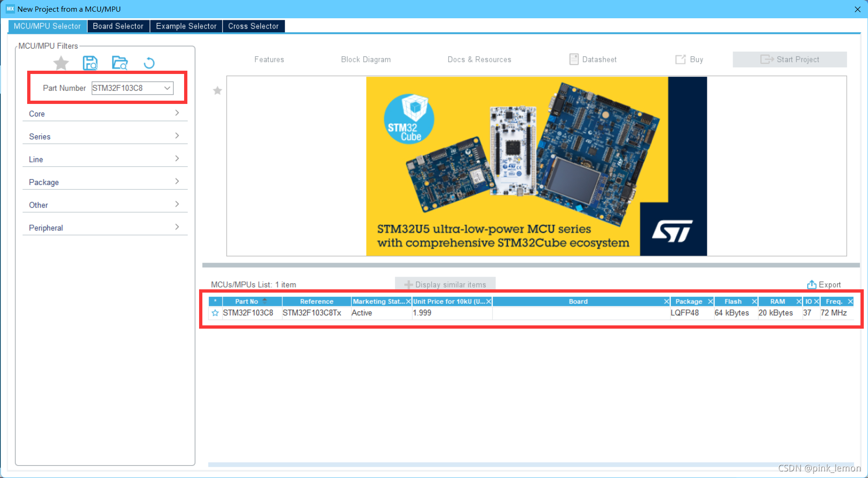
Task: Remove the Board column with its X
Action: pyautogui.click(x=667, y=302)
